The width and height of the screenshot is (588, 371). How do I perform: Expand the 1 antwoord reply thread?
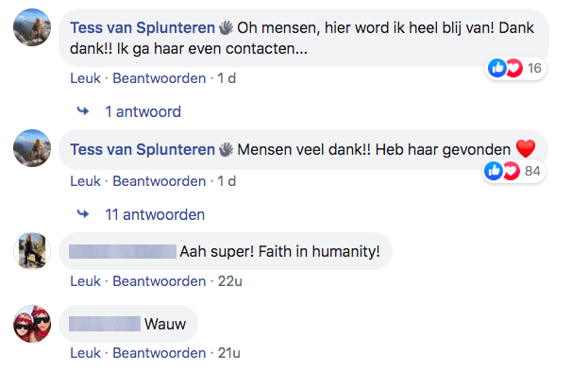(143, 111)
